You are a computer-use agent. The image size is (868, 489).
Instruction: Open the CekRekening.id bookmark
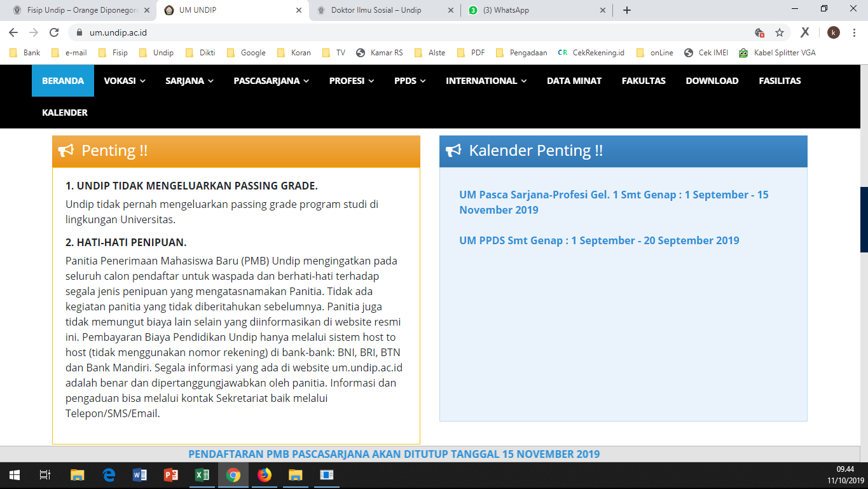[591, 53]
